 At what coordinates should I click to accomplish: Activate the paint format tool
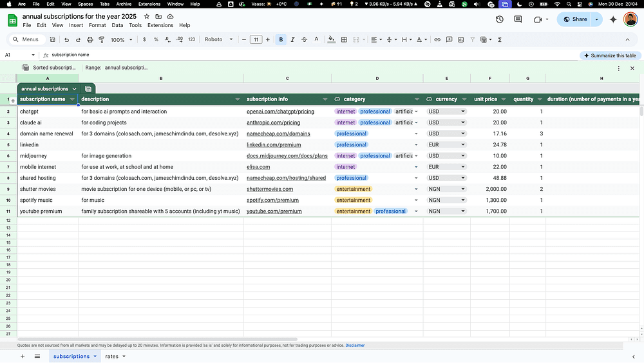click(x=102, y=40)
